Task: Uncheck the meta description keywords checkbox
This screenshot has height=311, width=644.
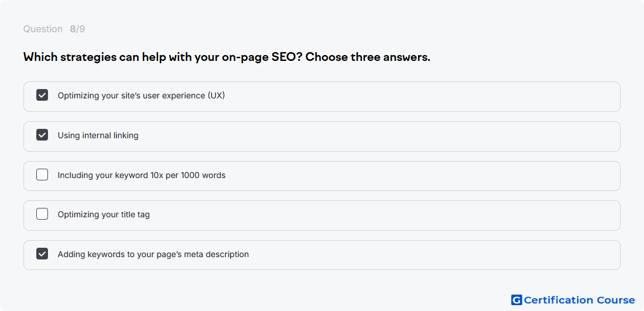Action: 42,254
